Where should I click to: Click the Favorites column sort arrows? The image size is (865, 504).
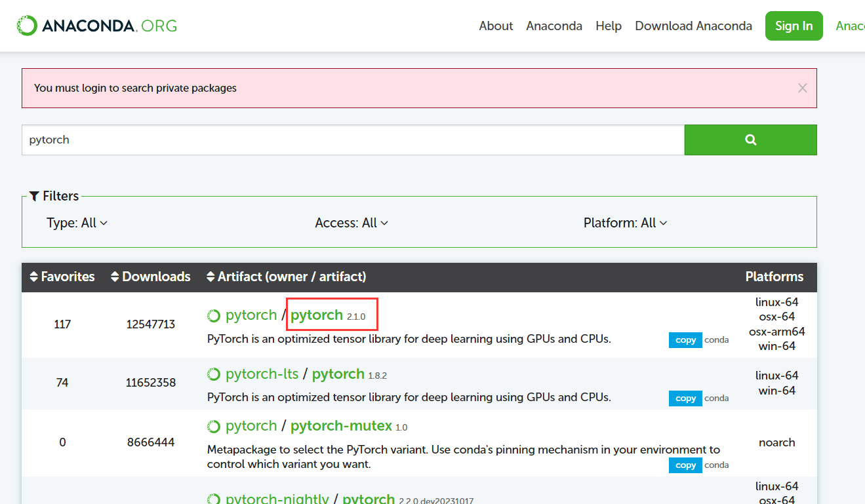[34, 277]
